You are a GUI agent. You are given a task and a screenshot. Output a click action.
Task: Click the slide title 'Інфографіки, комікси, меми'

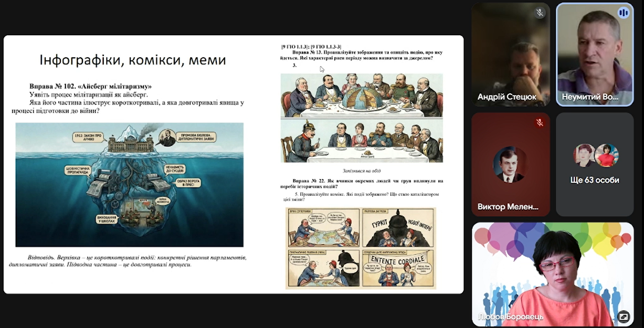[133, 60]
